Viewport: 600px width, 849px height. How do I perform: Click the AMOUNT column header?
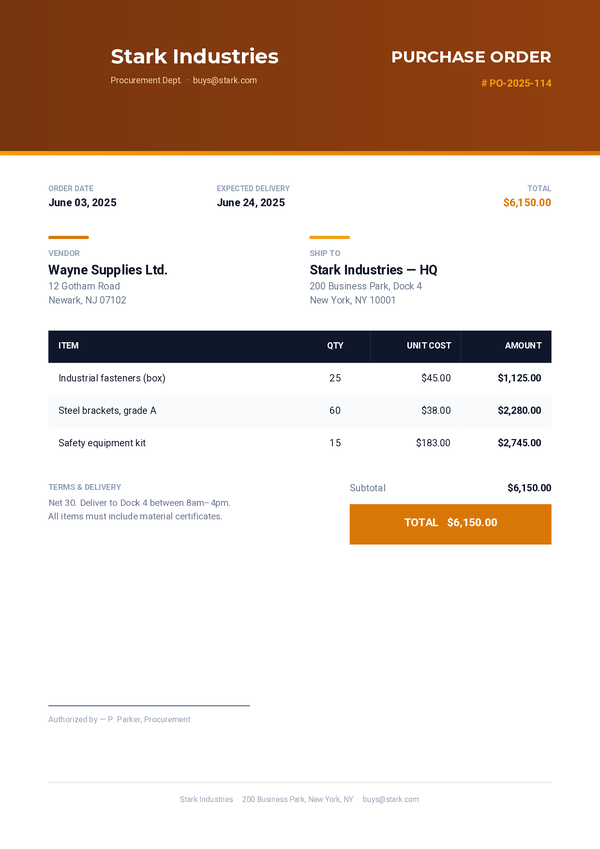pos(523,345)
